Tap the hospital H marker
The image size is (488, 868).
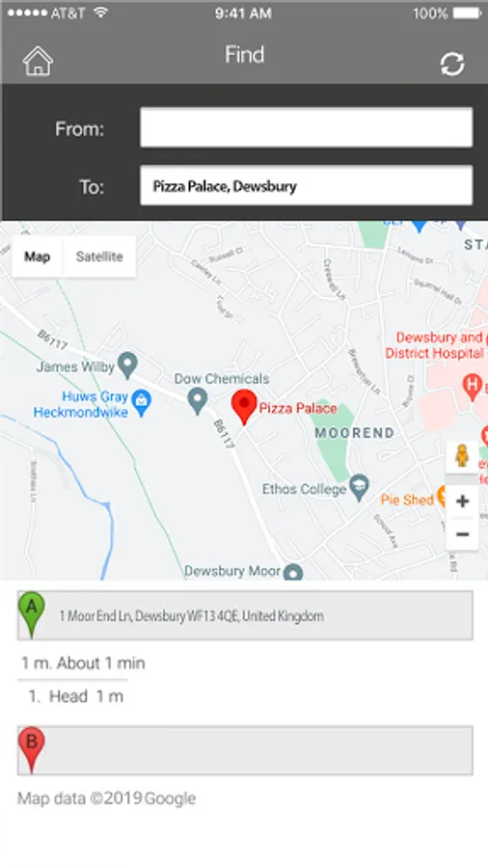[x=472, y=387]
